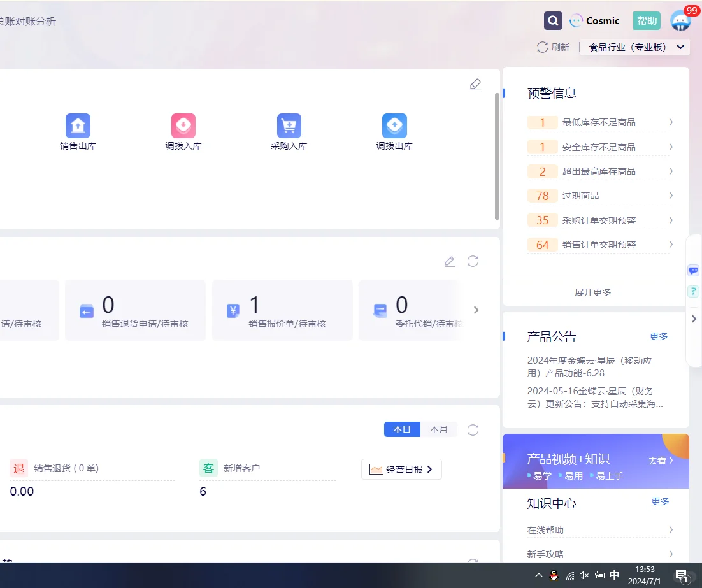The image size is (702, 588).
Task: Open 经营日报 report
Action: (401, 469)
